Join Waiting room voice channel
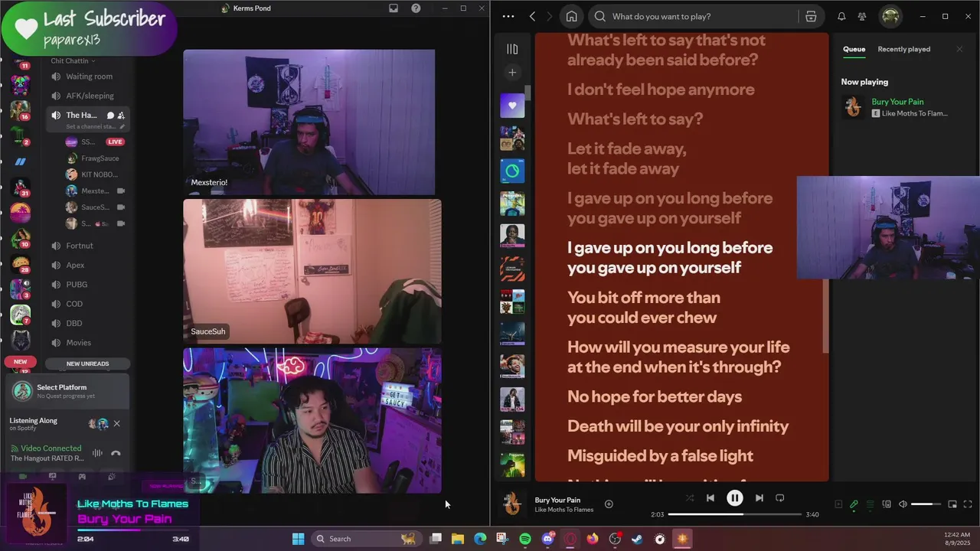980x551 pixels. 89,77
